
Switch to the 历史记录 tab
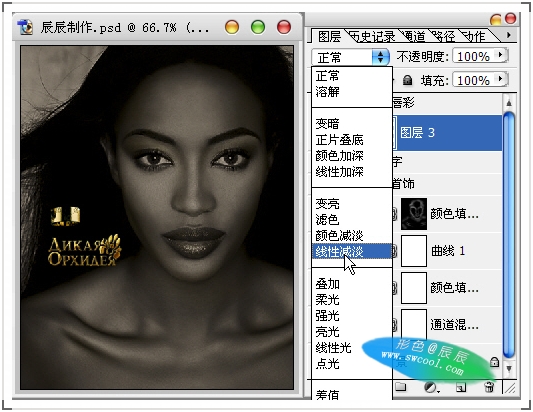374,36
